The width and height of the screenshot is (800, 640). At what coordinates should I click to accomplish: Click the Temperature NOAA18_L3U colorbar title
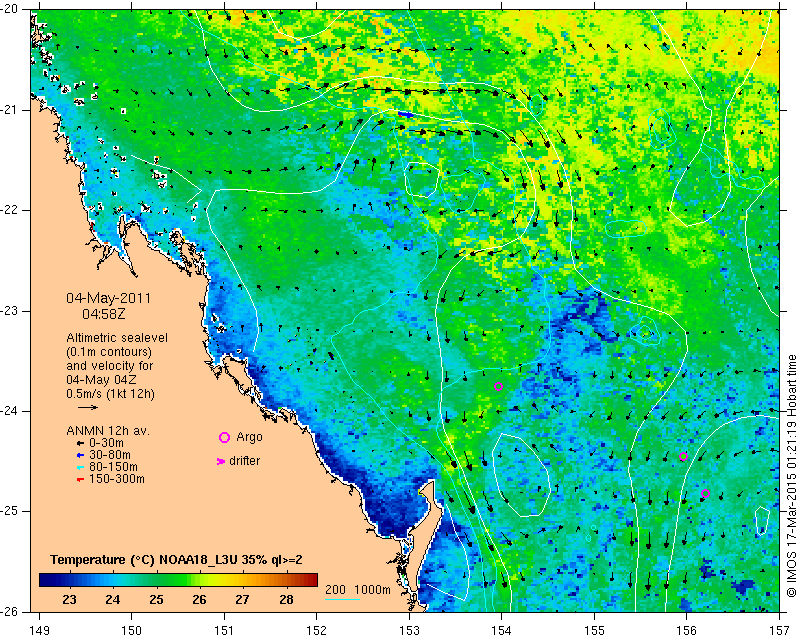(x=176, y=560)
